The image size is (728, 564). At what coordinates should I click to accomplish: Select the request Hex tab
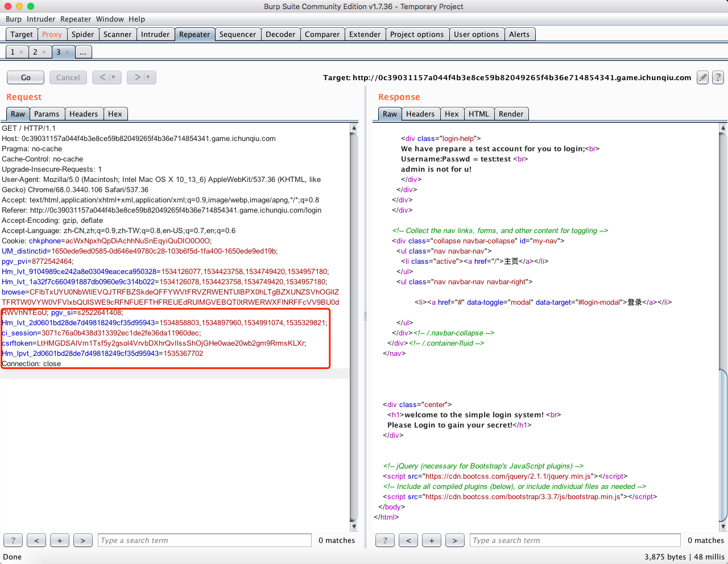[x=115, y=114]
